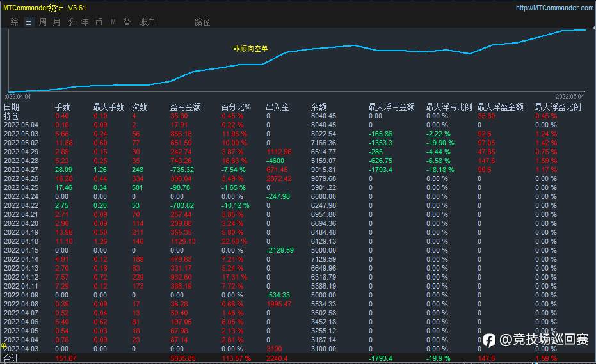Click the 最大手数 column header

click(109, 107)
